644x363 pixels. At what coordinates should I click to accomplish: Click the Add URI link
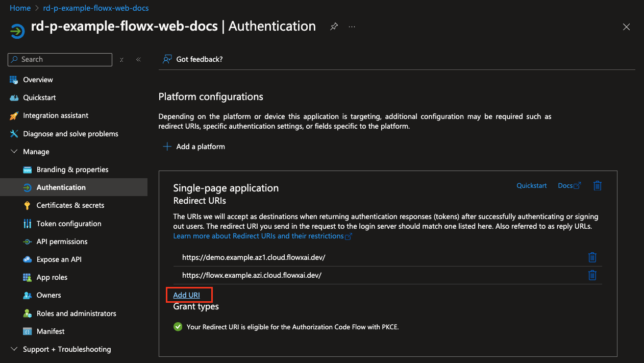[187, 295]
